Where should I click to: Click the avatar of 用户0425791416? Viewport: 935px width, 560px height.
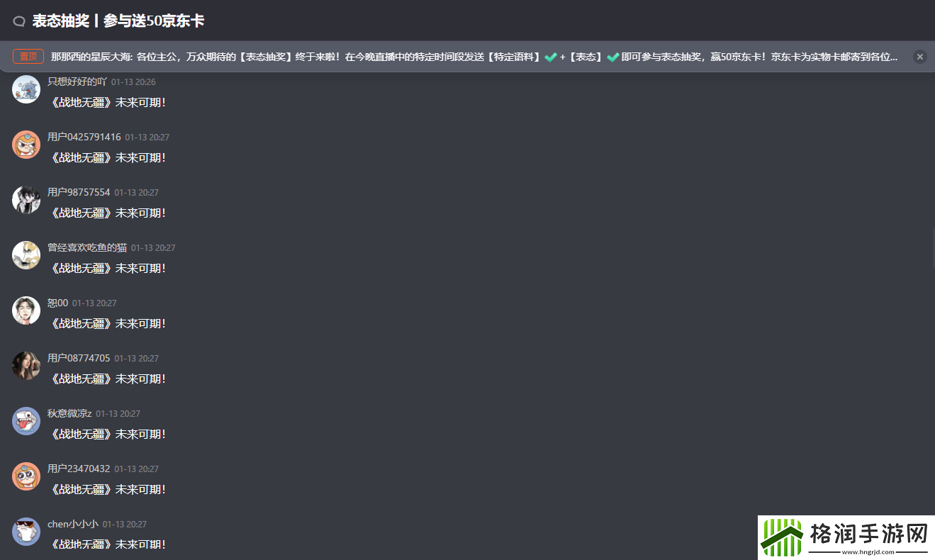pos(26,145)
